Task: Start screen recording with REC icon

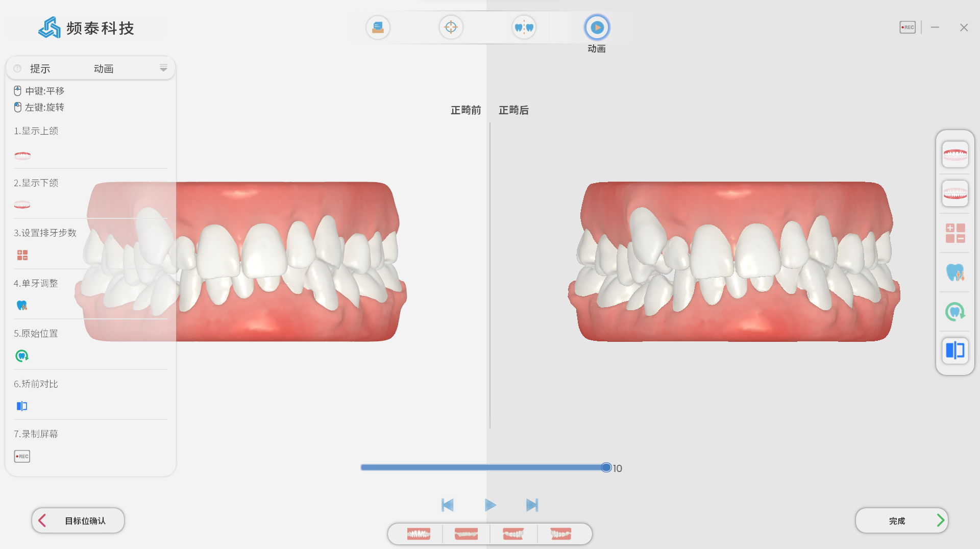Action: click(x=908, y=28)
